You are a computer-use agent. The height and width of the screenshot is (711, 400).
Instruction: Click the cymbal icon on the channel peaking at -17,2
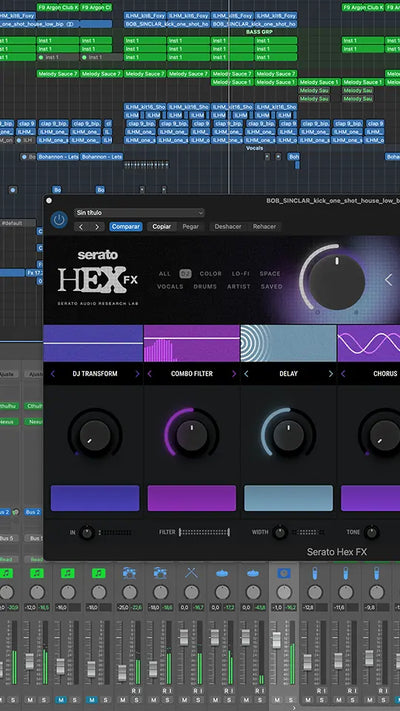click(222, 573)
